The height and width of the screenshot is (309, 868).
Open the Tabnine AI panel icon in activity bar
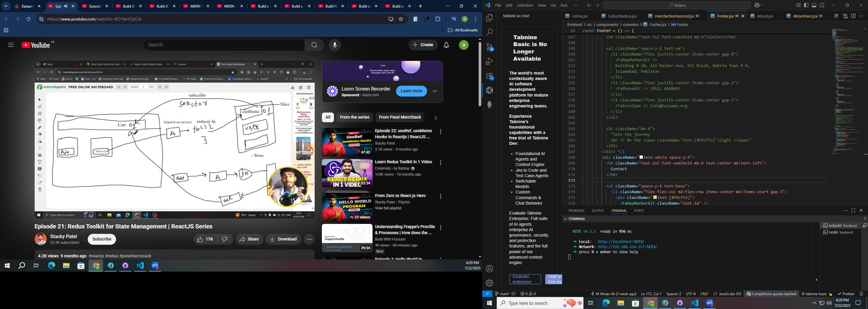tap(489, 91)
